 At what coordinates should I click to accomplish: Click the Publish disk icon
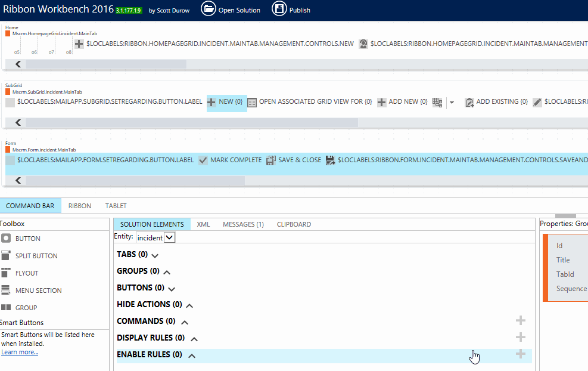pos(279,8)
